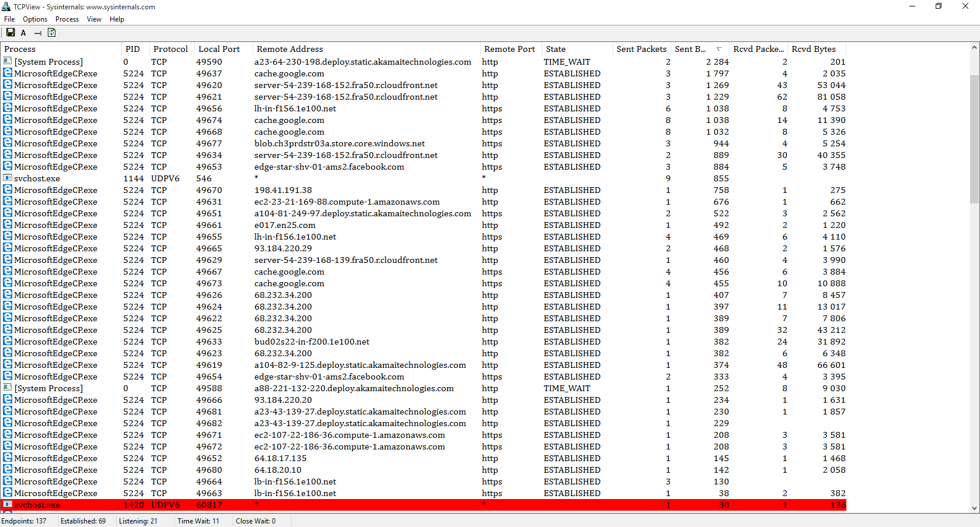Image resolution: width=980 pixels, height=527 pixels.
Task: Sort by the Rcvd Bytes column header
Action: click(814, 49)
